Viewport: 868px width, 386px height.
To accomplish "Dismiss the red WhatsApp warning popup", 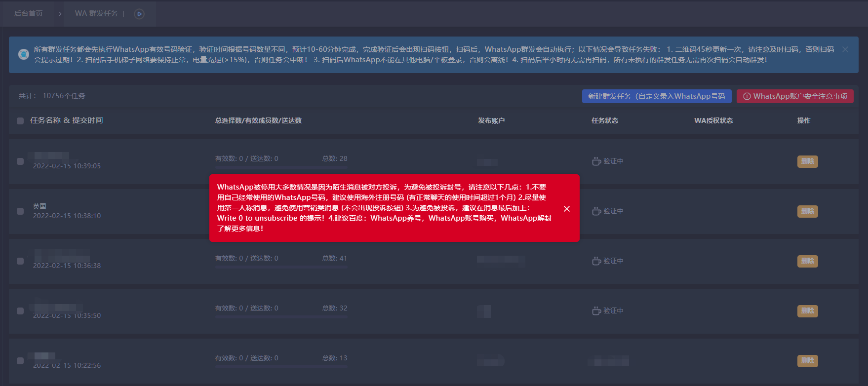I will pos(567,209).
